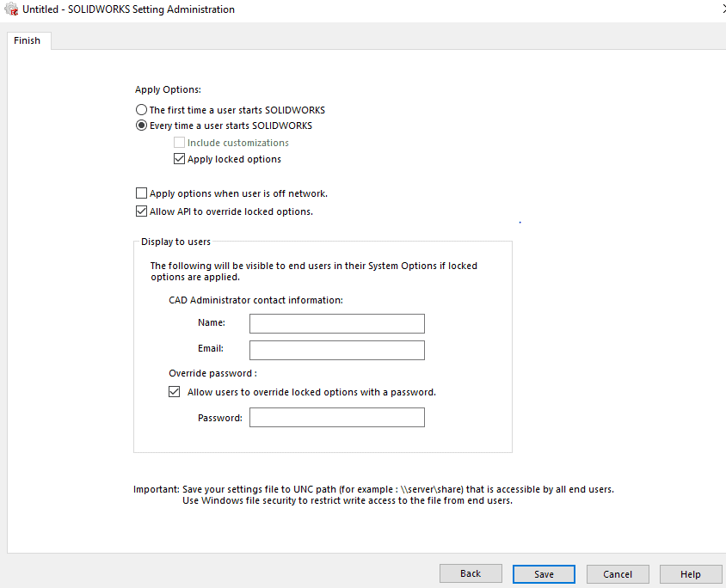Uncheck Apply locked options
726x588 pixels.
coord(179,159)
